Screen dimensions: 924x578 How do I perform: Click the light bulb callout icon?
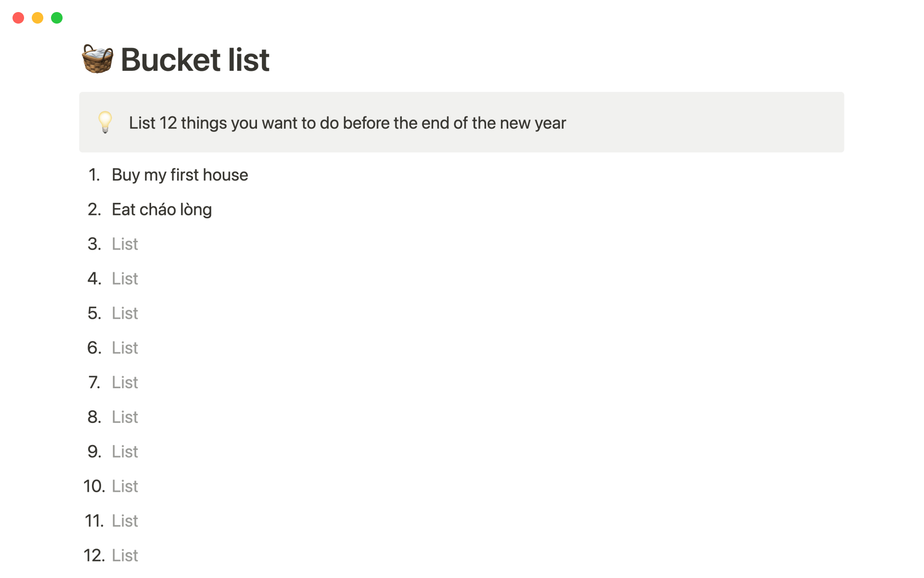[x=105, y=122]
